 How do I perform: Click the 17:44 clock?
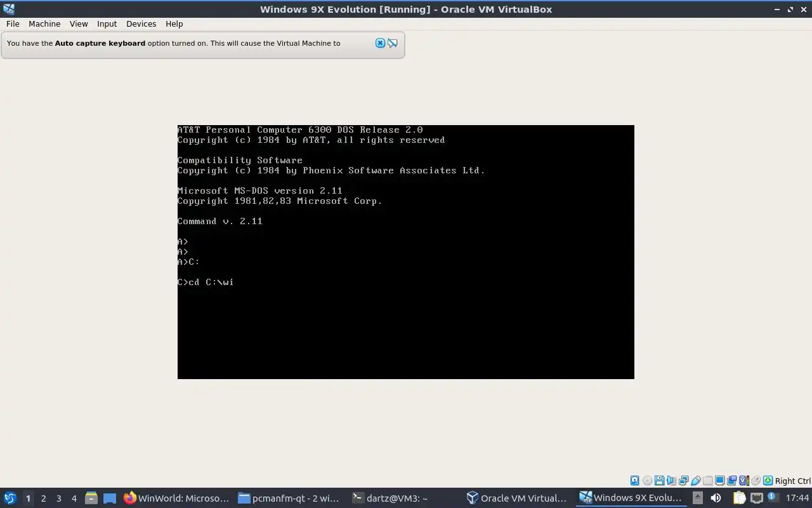(x=797, y=498)
